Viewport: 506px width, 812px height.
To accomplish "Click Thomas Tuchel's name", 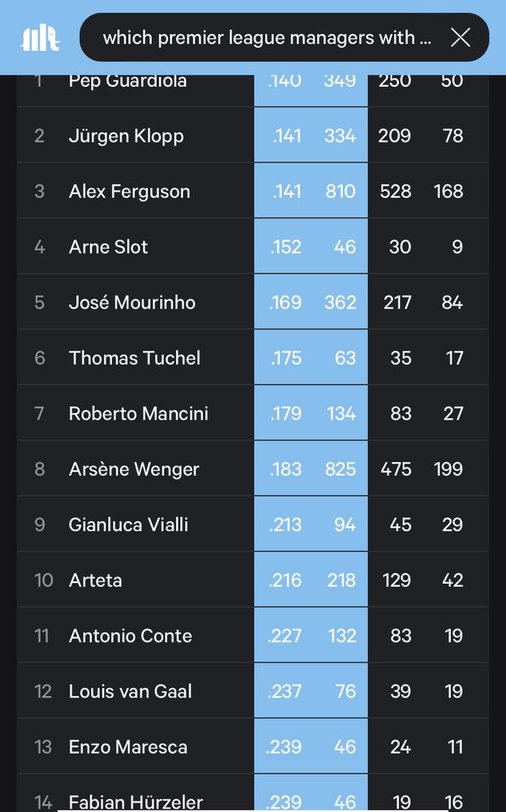I will coord(135,358).
